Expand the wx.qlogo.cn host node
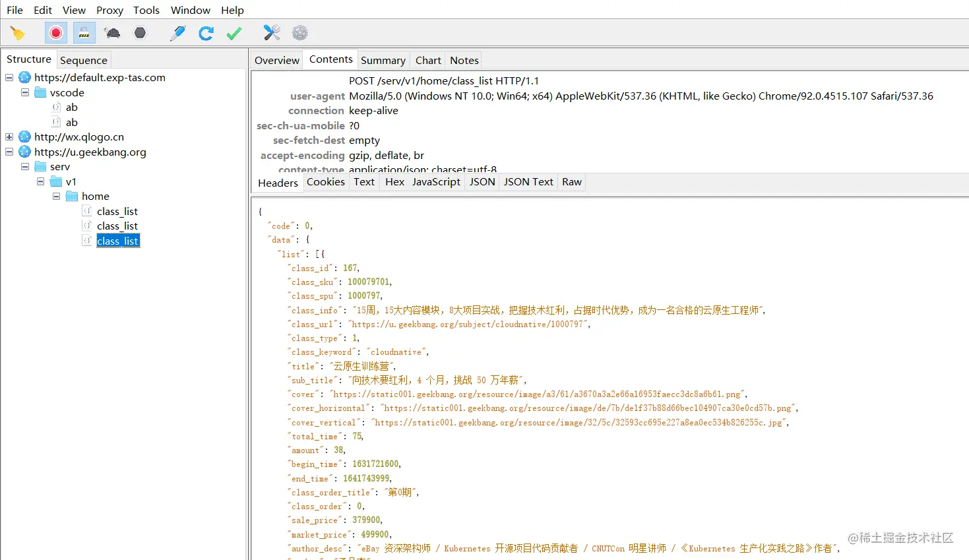 9,137
